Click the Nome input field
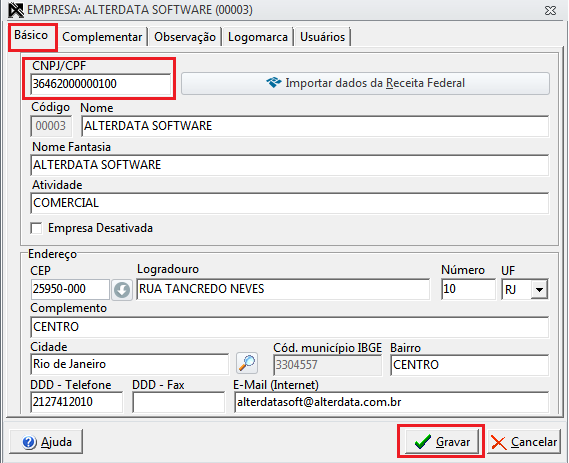Viewport: 569px width, 463px height. tap(315, 126)
